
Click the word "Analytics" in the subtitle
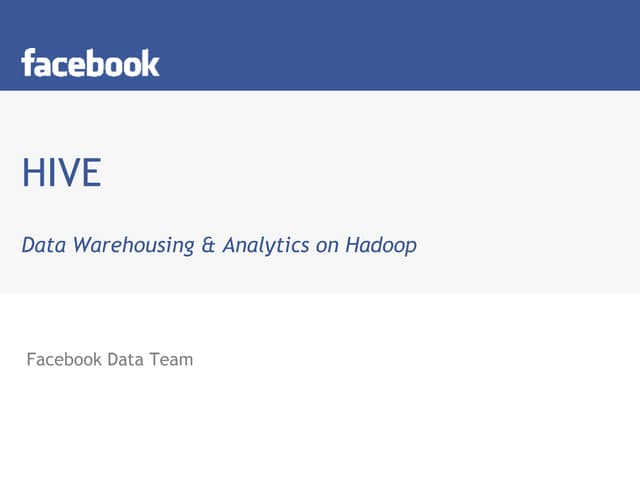click(x=266, y=245)
